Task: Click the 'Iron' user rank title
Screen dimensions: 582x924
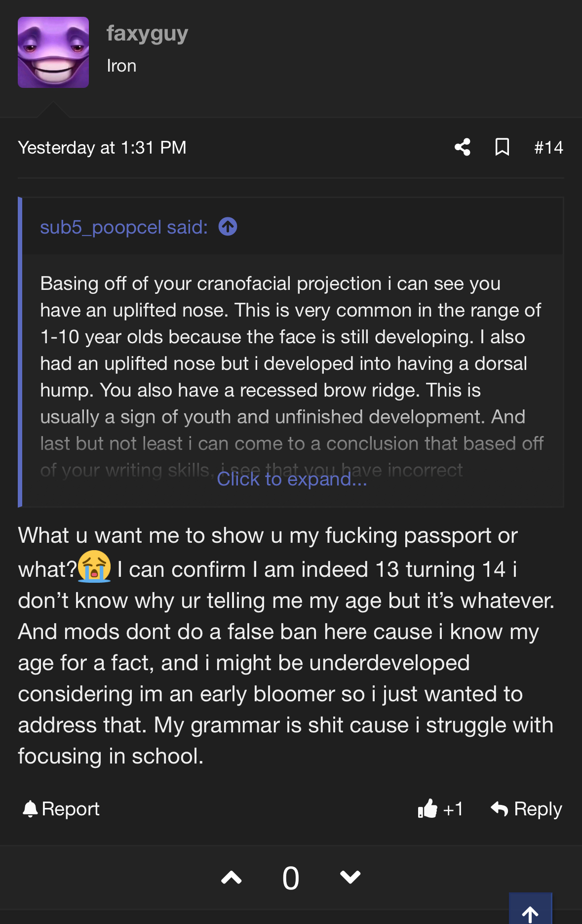Action: pyautogui.click(x=121, y=66)
